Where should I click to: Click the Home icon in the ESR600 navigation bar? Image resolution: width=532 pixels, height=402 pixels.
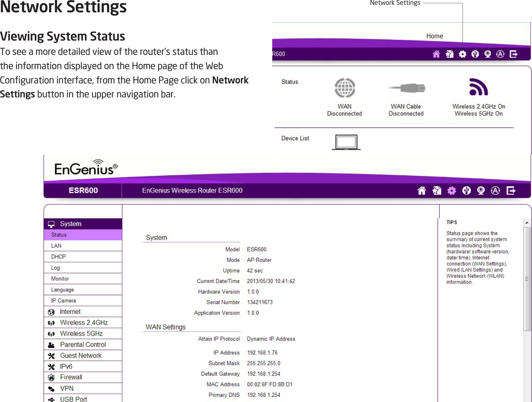(x=422, y=191)
